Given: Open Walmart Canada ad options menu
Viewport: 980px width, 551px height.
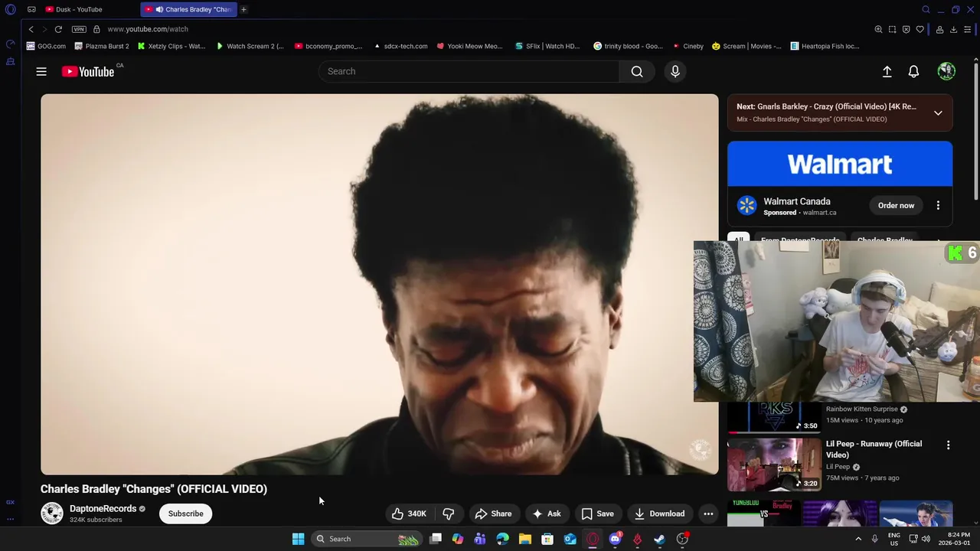Looking at the screenshot, I should (938, 205).
